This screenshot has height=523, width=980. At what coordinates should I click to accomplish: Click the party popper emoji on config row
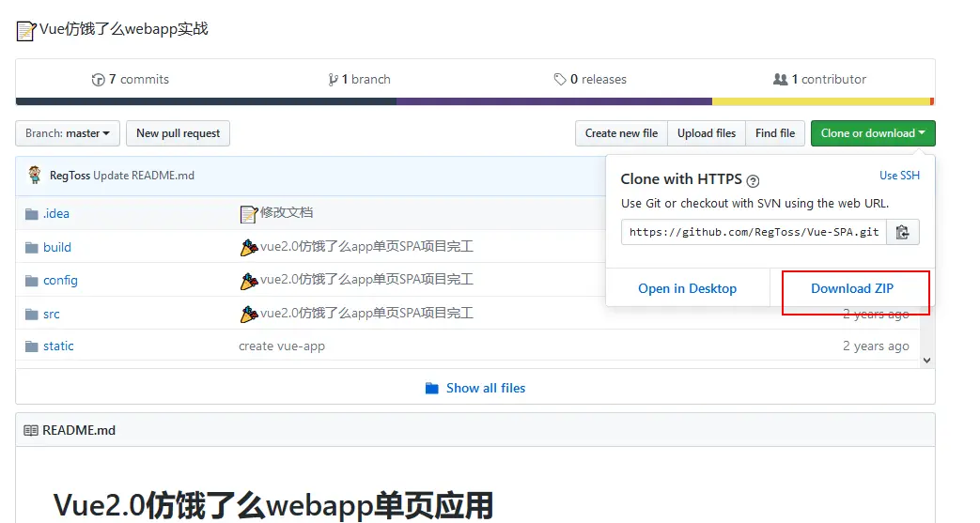pyautogui.click(x=249, y=281)
